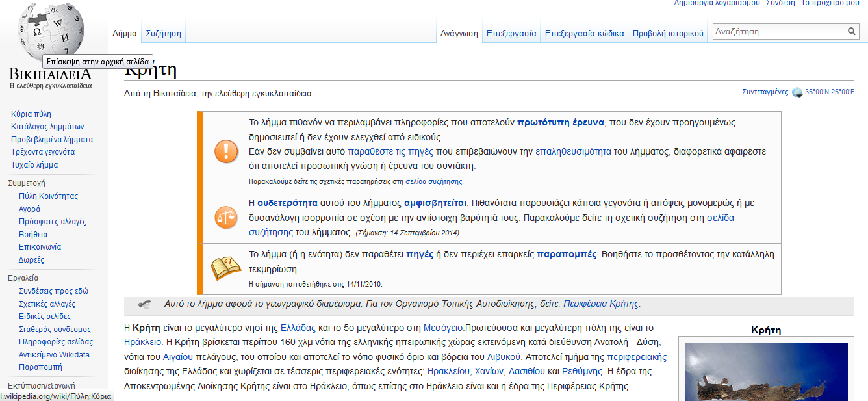Open Κατάλογος λημμάτων sidebar link
The image size is (868, 401).
click(47, 127)
